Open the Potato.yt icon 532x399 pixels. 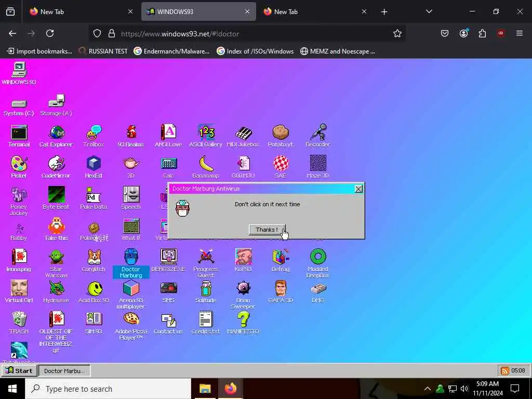pos(280,136)
